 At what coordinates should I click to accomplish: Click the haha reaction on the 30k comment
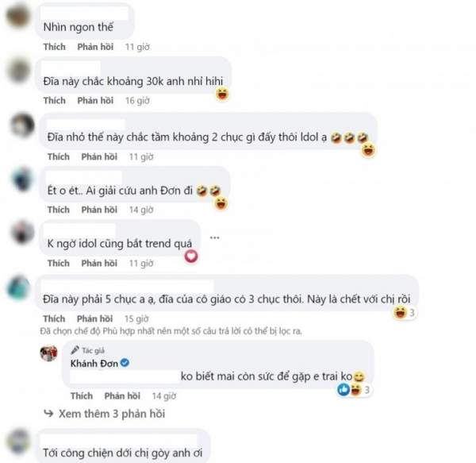[222, 94]
